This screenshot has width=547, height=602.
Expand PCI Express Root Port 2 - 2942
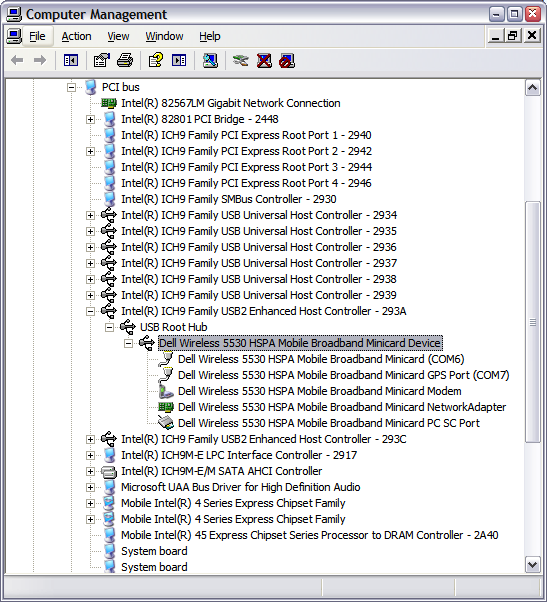[x=90, y=151]
